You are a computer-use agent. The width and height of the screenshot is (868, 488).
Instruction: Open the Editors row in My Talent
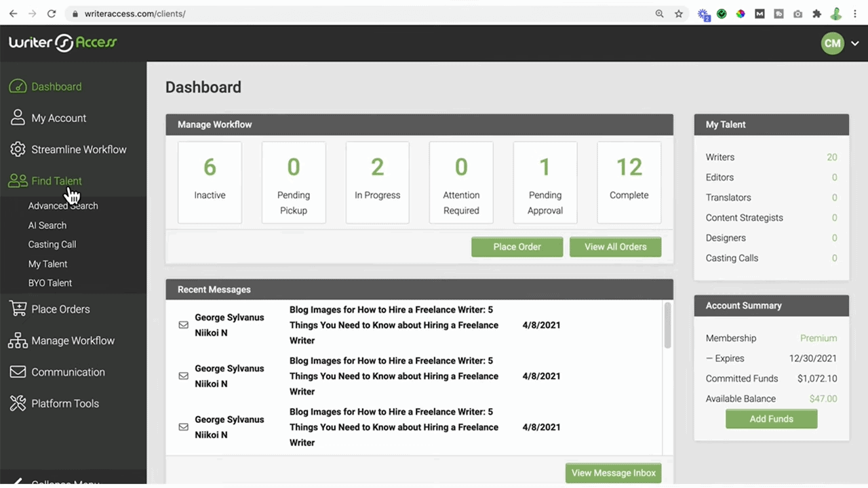(x=771, y=178)
